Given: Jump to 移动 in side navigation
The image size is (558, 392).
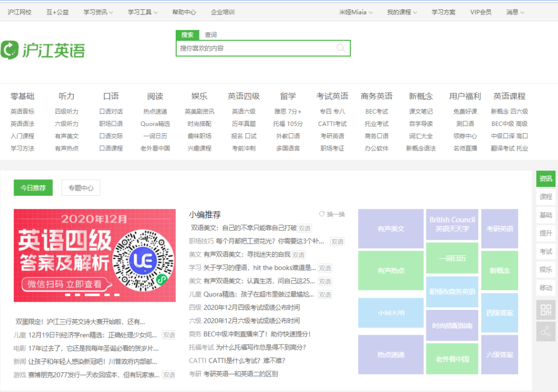Looking at the screenshot, I should tap(546, 288).
